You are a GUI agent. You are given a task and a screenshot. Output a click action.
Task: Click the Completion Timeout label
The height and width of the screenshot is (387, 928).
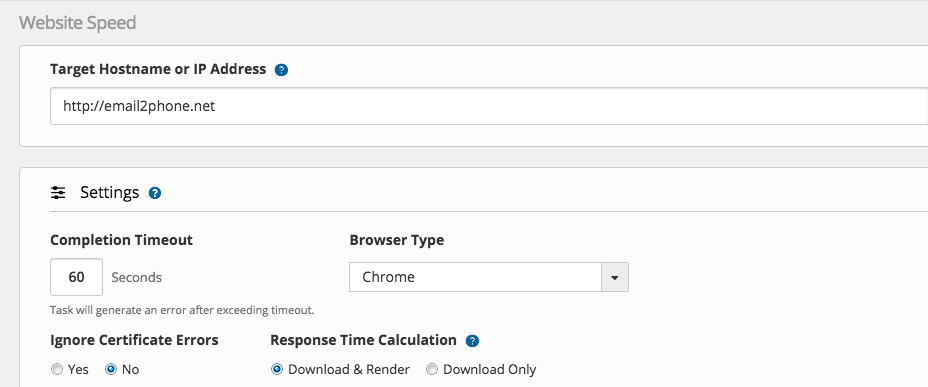(121, 240)
